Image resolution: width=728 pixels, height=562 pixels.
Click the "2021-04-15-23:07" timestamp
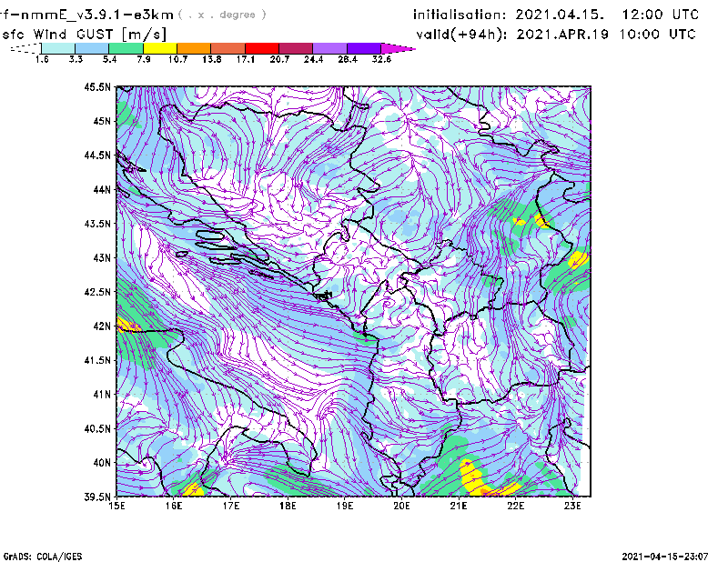coord(665,556)
